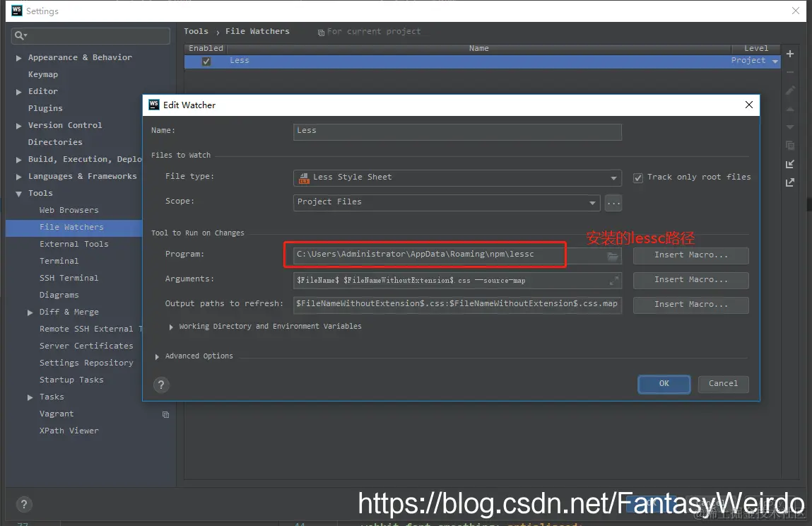Open Server Certificates settings
The width and height of the screenshot is (812, 526).
[x=86, y=346]
